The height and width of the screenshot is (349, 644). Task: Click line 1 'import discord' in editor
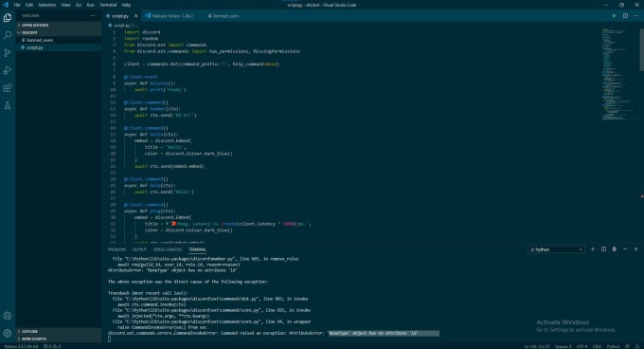tap(142, 32)
